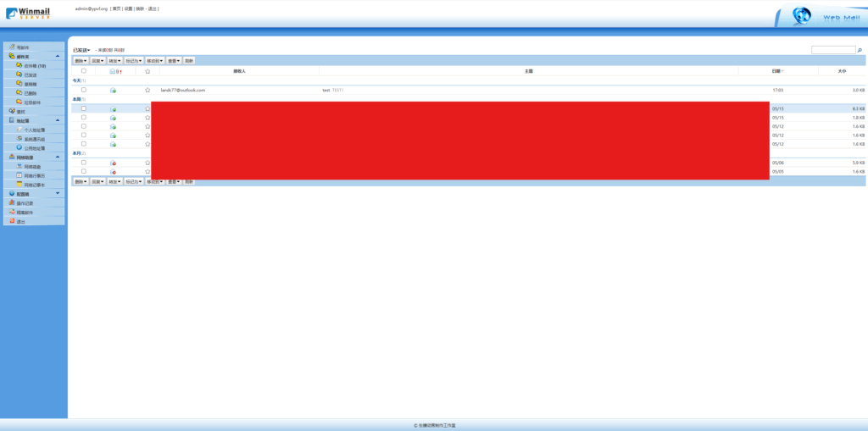Open the top toolbar 删除 delete dropdown
868x431 pixels.
click(x=81, y=61)
